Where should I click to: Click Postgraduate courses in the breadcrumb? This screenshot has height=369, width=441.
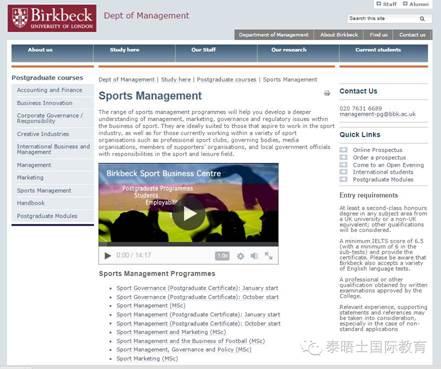tap(226, 80)
